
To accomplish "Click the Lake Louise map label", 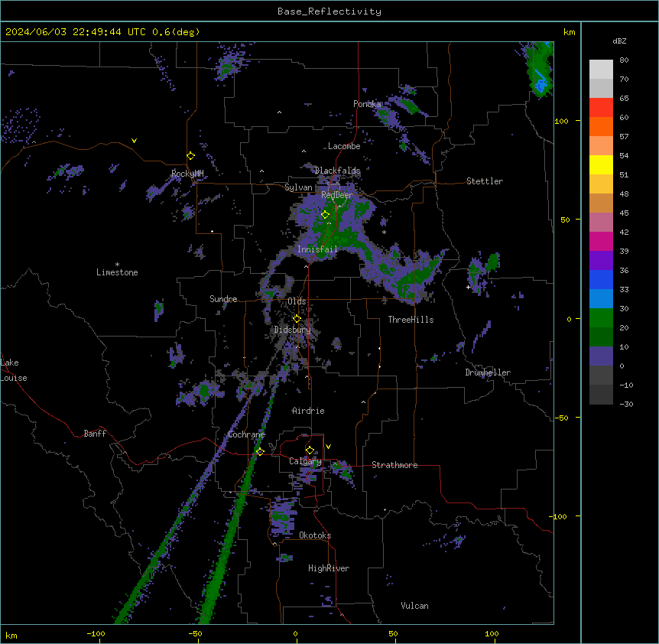I will click(14, 370).
